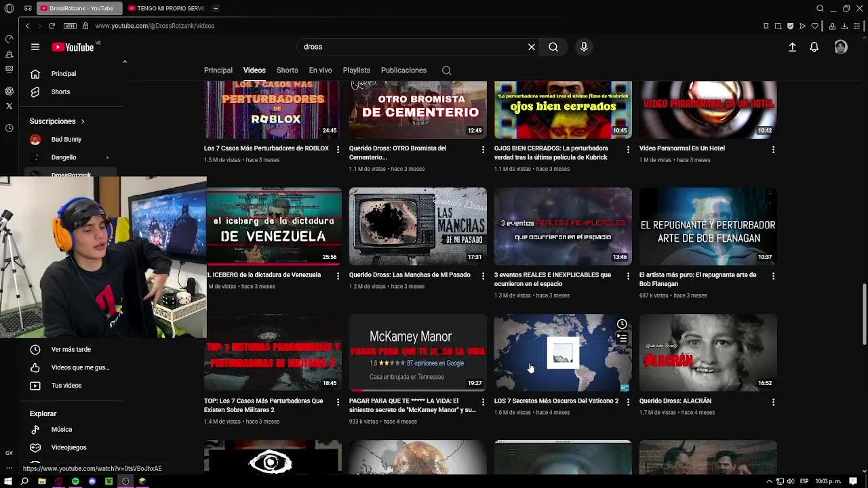Viewport: 868px width, 488px height.
Task: Open the YouTube hamburger guide menu
Action: coord(35,47)
